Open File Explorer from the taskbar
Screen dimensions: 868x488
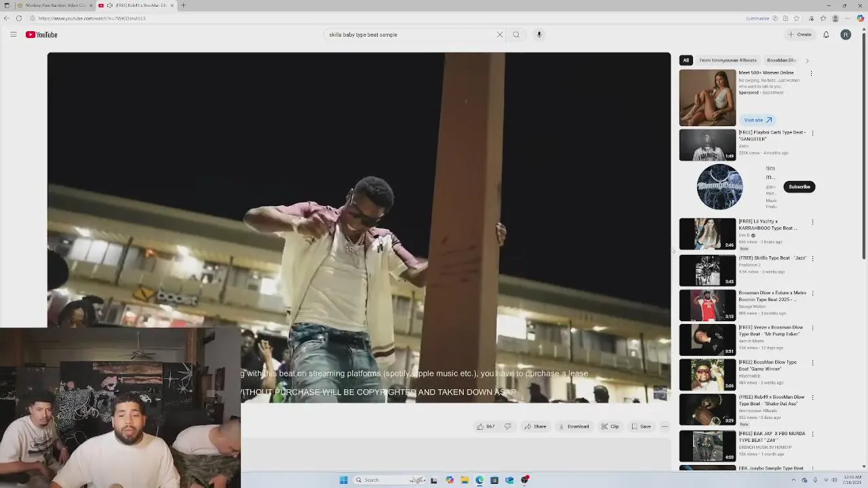click(x=465, y=480)
